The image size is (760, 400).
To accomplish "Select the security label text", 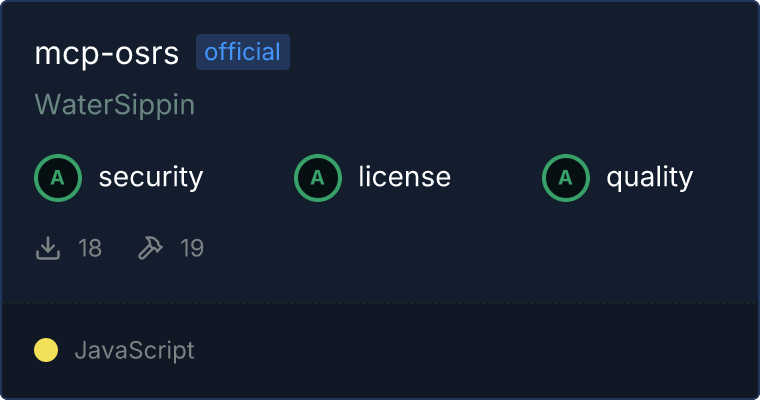I will pyautogui.click(x=151, y=177).
